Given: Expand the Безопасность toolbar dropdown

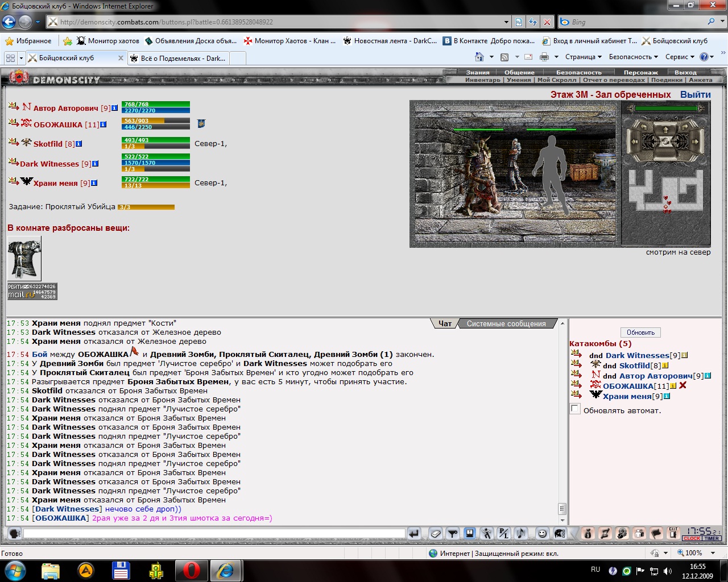Looking at the screenshot, I should 633,57.
